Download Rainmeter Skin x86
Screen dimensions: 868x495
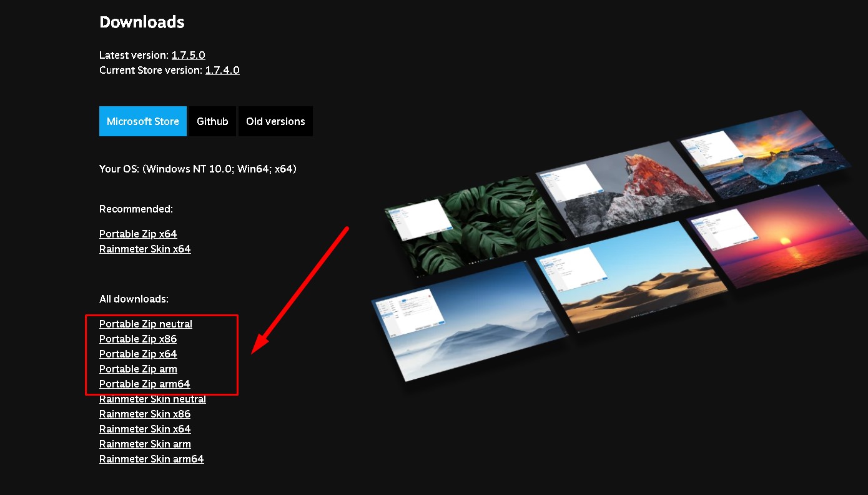pyautogui.click(x=145, y=414)
